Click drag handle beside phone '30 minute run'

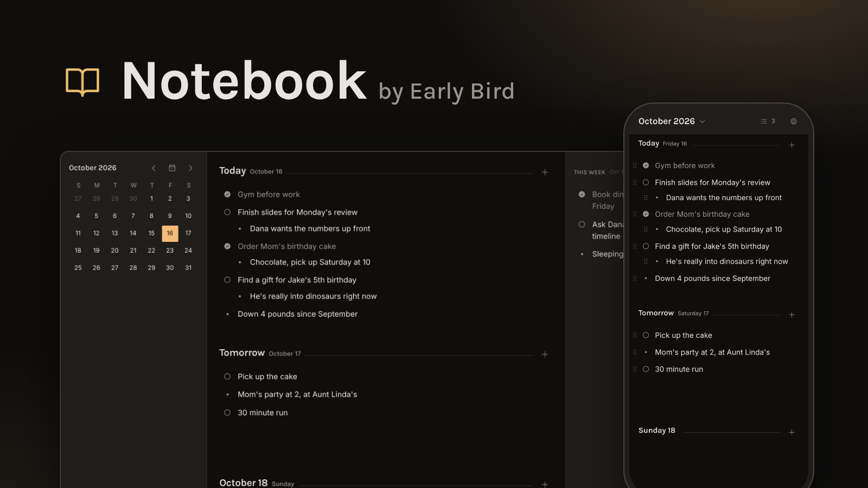[x=635, y=369]
